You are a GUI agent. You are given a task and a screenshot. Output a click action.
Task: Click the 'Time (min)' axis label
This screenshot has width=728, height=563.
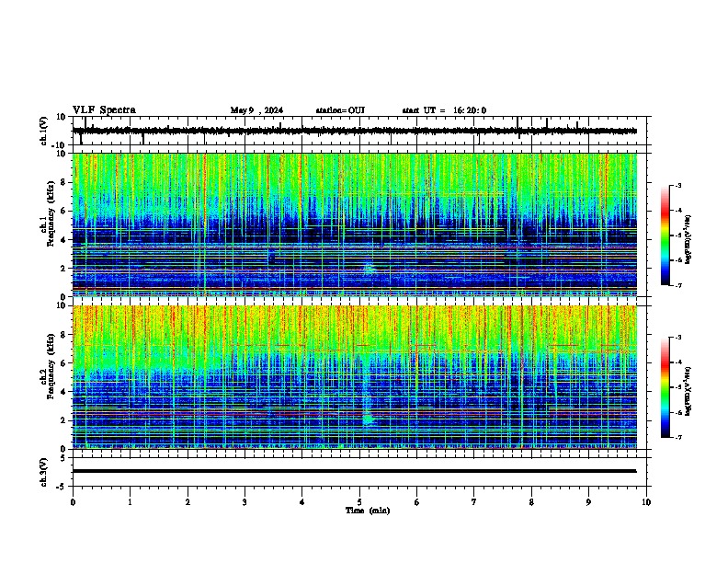368,511
